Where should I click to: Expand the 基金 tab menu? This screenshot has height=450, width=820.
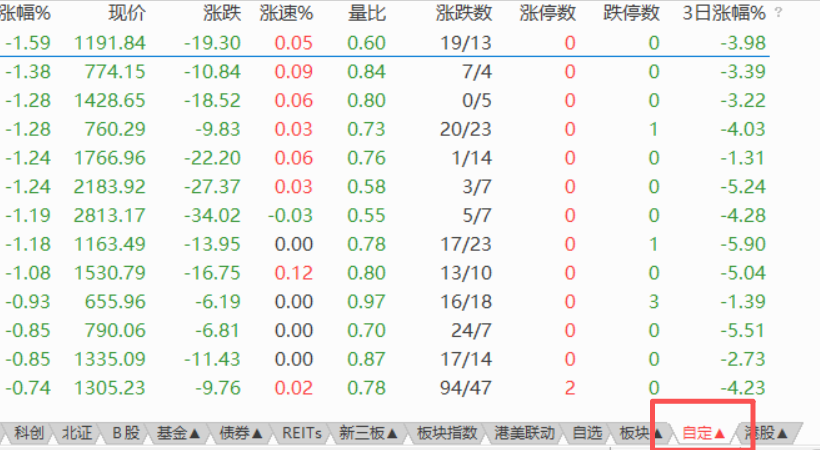180,433
